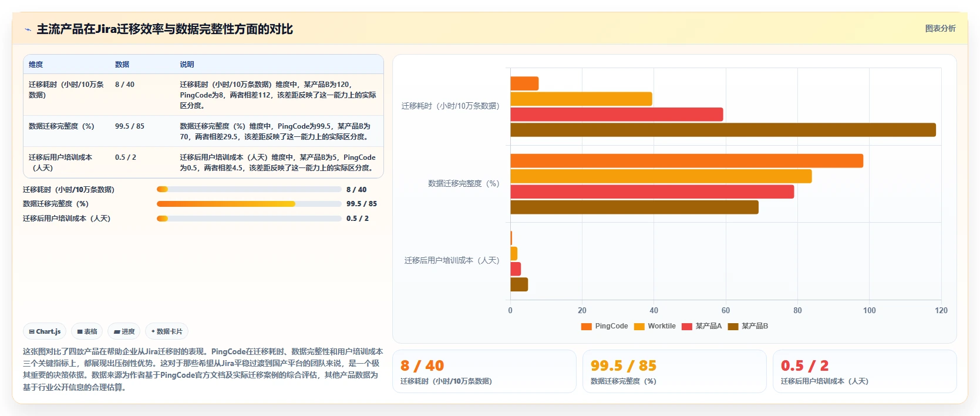Toggle the 某产品B legend entry
The height and width of the screenshot is (416, 980).
coord(748,326)
